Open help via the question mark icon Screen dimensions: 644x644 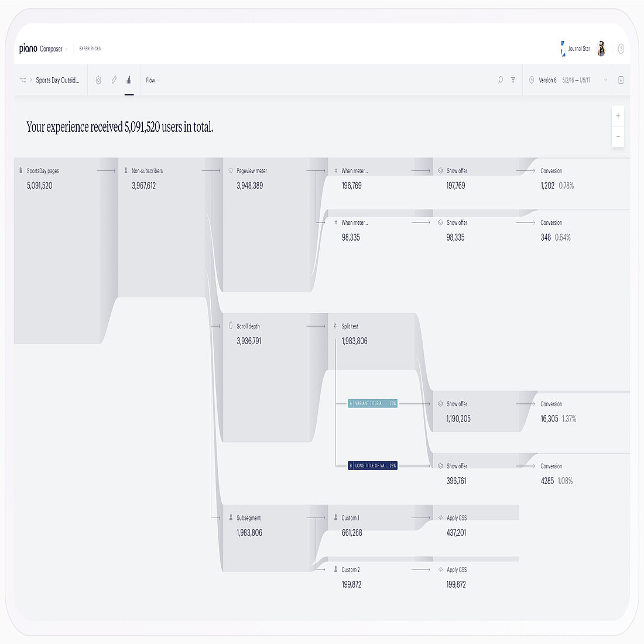pos(621,49)
